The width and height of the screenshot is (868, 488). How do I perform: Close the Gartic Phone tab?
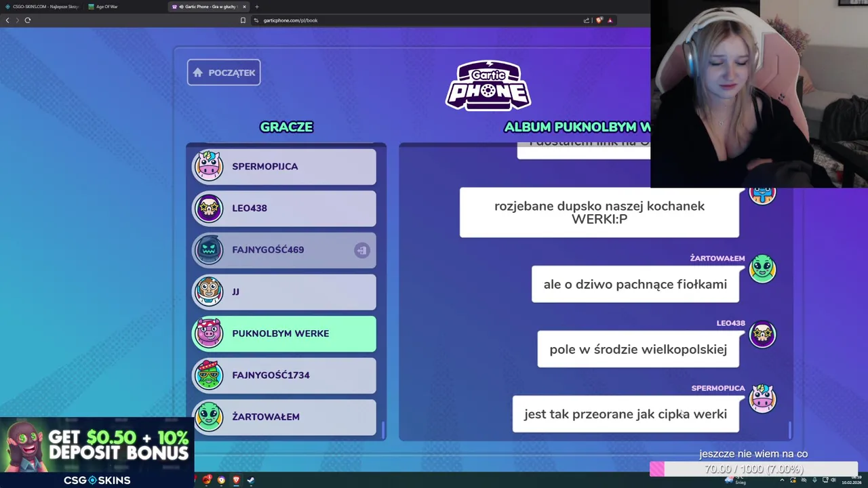(x=245, y=7)
